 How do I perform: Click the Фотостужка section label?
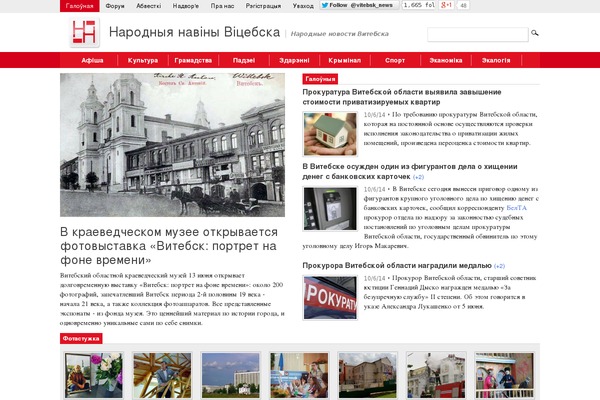pos(81,338)
